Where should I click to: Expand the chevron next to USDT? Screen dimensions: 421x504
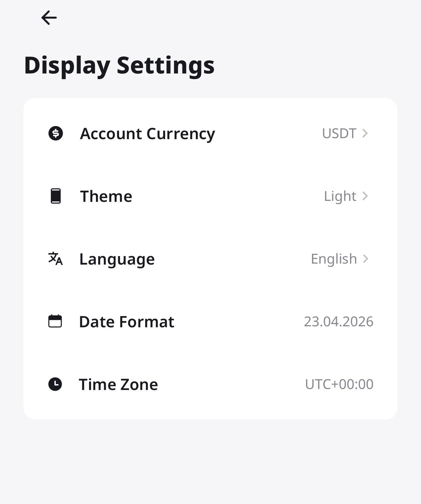tap(366, 133)
